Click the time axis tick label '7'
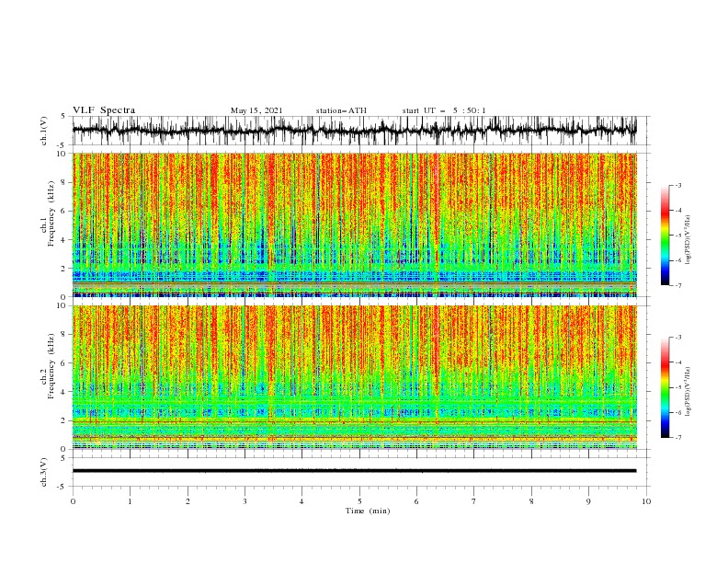The image size is (728, 563). click(x=474, y=501)
